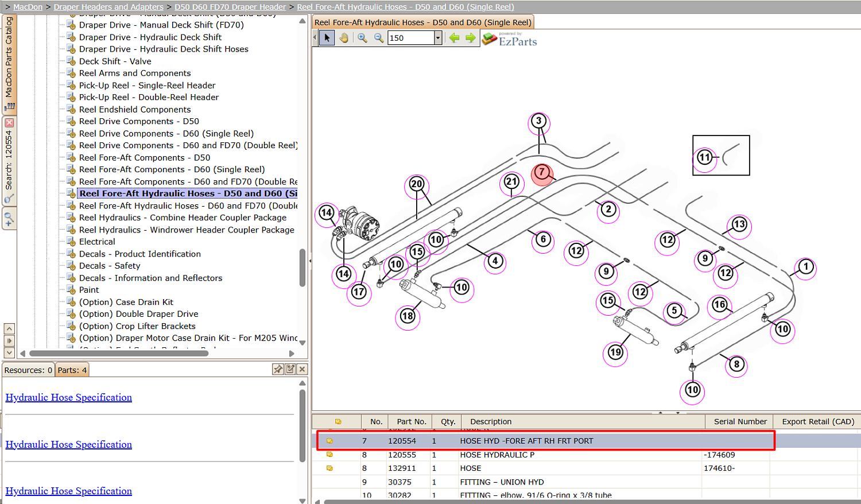
Task: Open Deck Shift - Valve in the tree
Action: tap(115, 61)
